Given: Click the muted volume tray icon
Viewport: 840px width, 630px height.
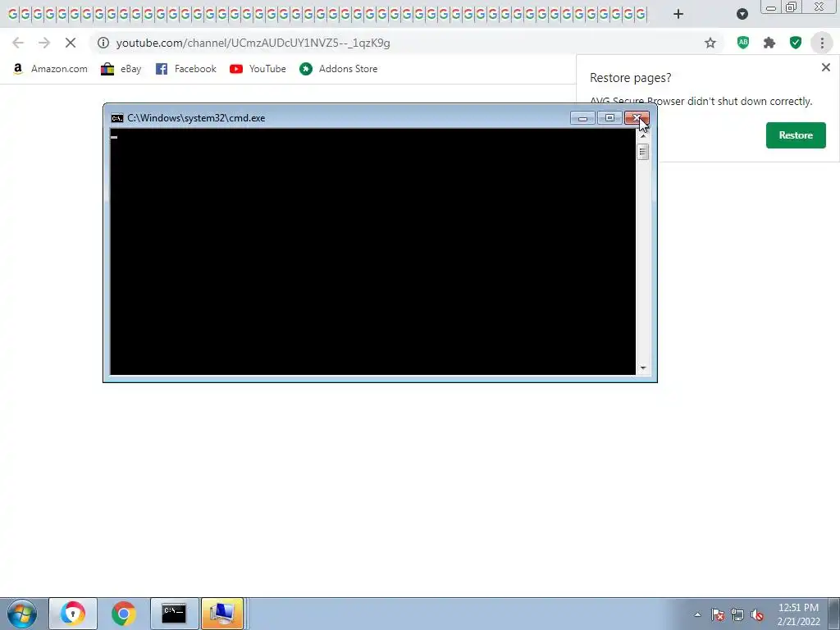Looking at the screenshot, I should [x=757, y=614].
